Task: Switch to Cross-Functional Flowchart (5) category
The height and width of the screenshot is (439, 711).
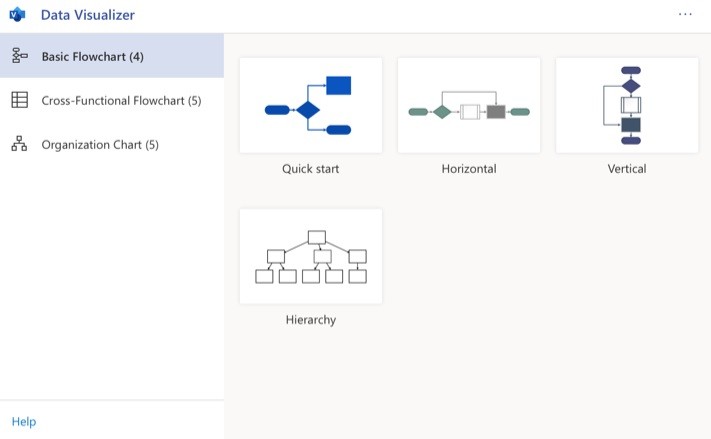Action: [112, 100]
